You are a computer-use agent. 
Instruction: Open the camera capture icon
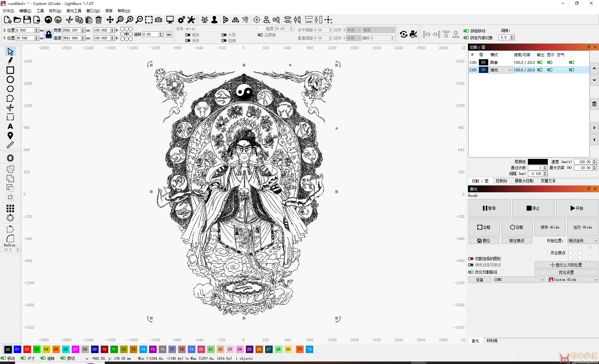[158, 20]
